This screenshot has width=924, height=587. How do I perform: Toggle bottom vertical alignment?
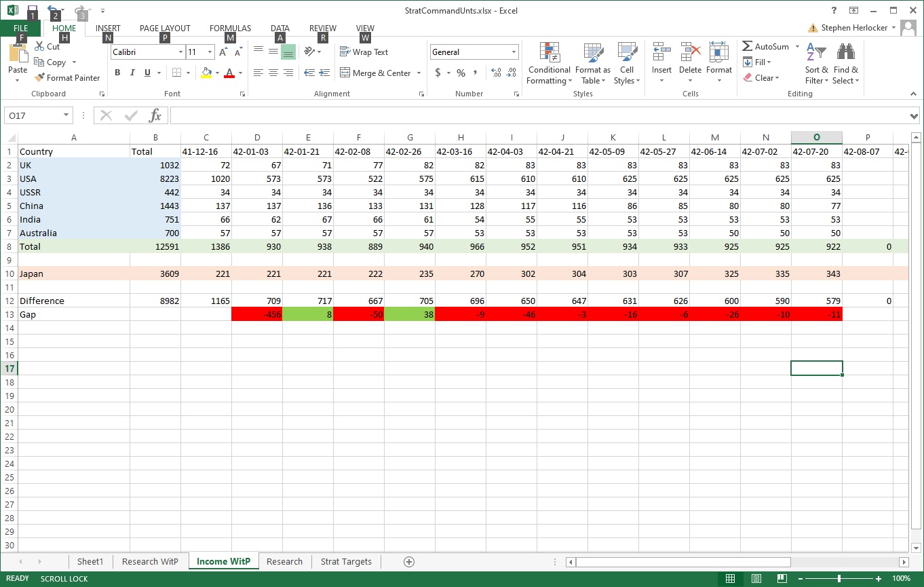(288, 52)
